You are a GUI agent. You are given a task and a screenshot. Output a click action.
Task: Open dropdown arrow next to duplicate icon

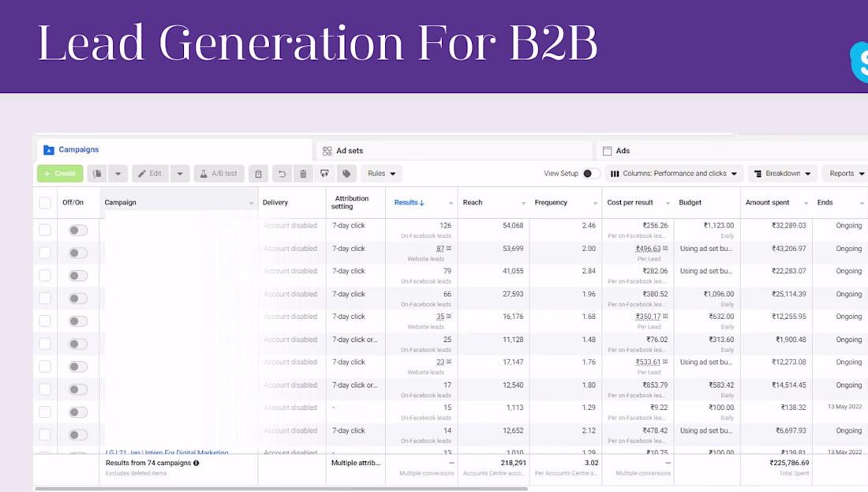pos(118,174)
